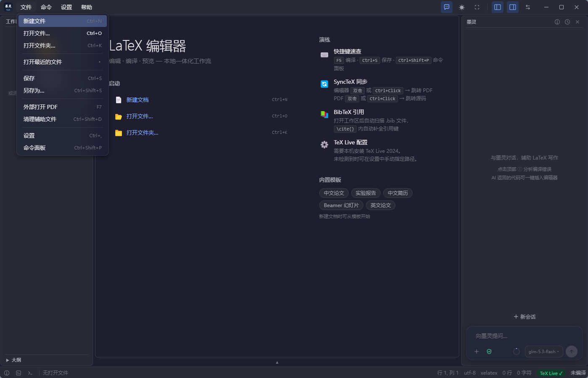The height and width of the screenshot is (378, 588).
Task: Send message with the up-arrow button
Action: click(572, 351)
